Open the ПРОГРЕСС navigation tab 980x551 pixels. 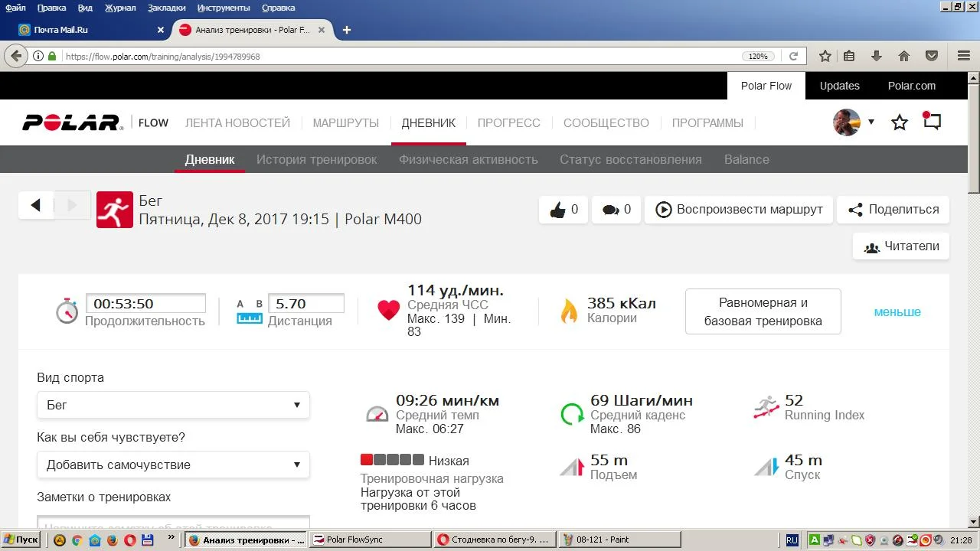pyautogui.click(x=509, y=122)
